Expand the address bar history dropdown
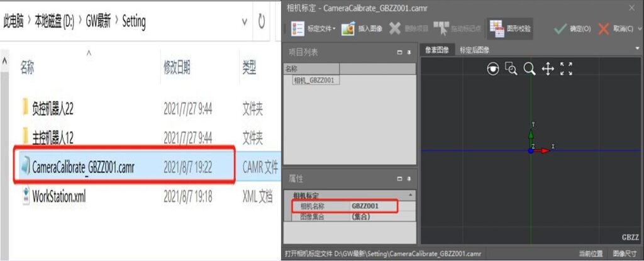This screenshot has height=261, width=644. [x=245, y=22]
